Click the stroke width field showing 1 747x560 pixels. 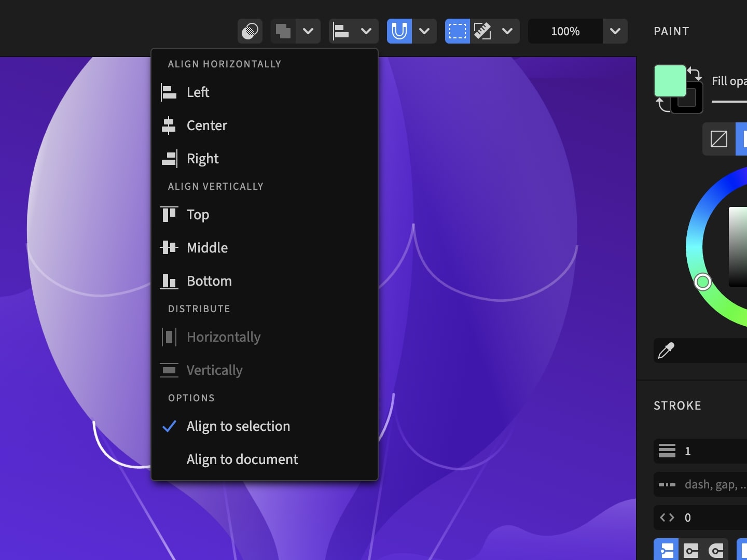(700, 451)
